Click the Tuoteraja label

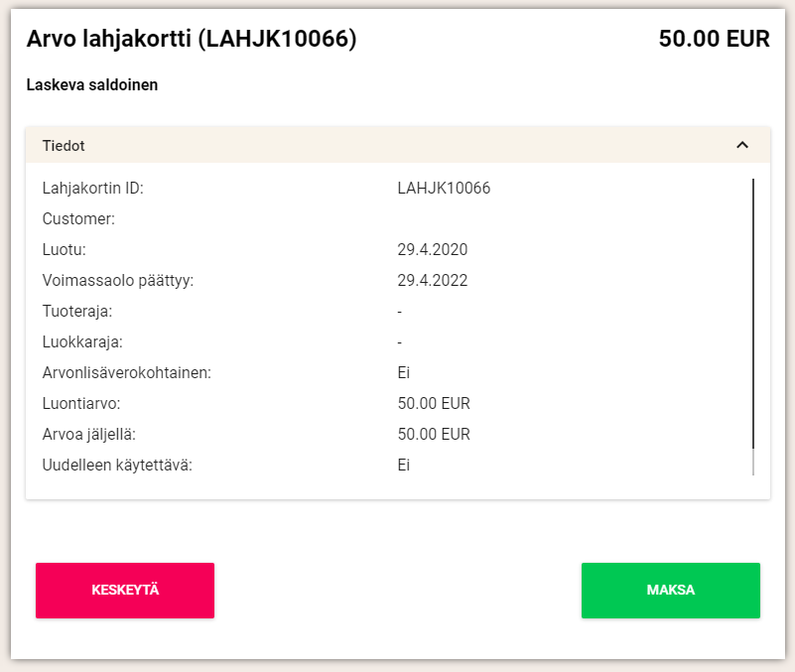(x=76, y=311)
